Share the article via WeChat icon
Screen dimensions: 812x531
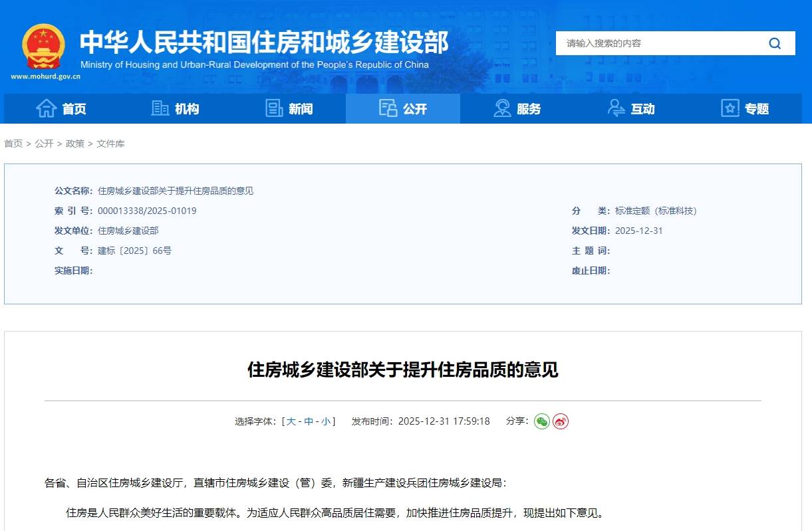pos(542,421)
